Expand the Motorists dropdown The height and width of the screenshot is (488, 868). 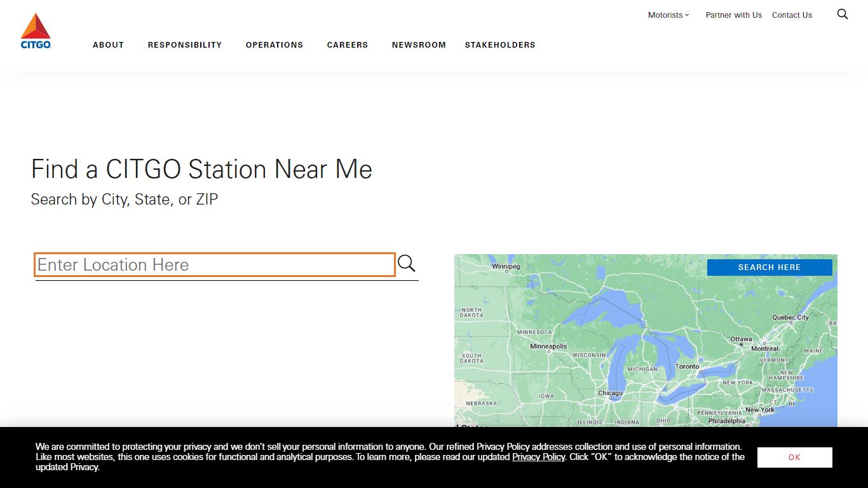(668, 15)
